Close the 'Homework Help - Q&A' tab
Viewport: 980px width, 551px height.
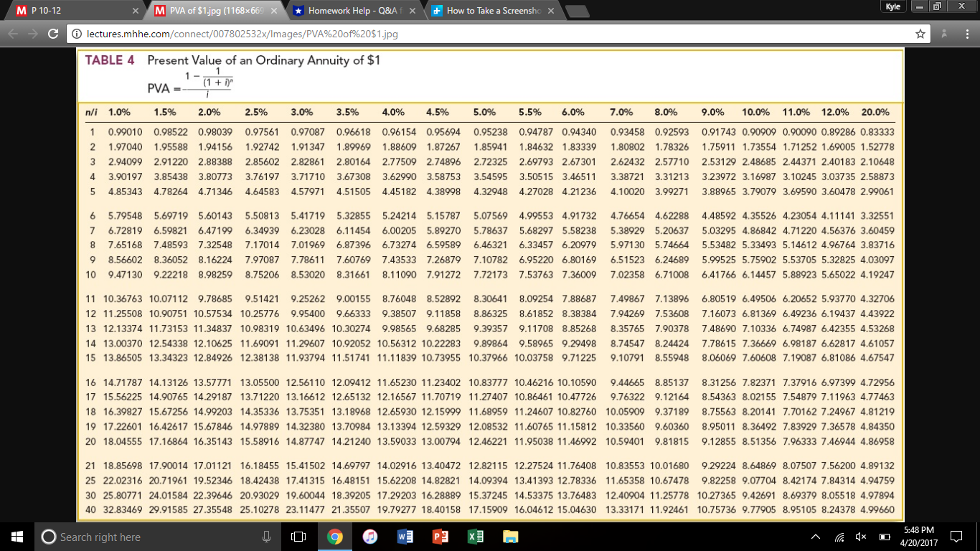click(x=414, y=11)
